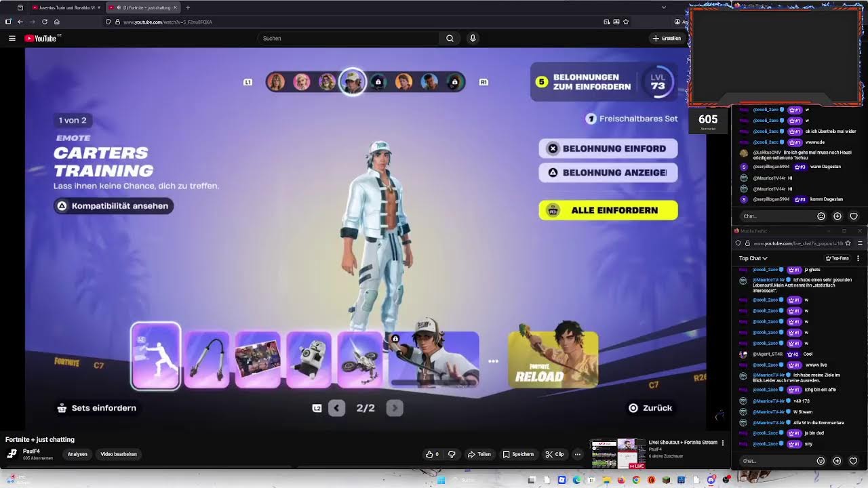The width and height of the screenshot is (868, 488).
Task: Open the emoji picker in the upper chat
Action: [821, 216]
